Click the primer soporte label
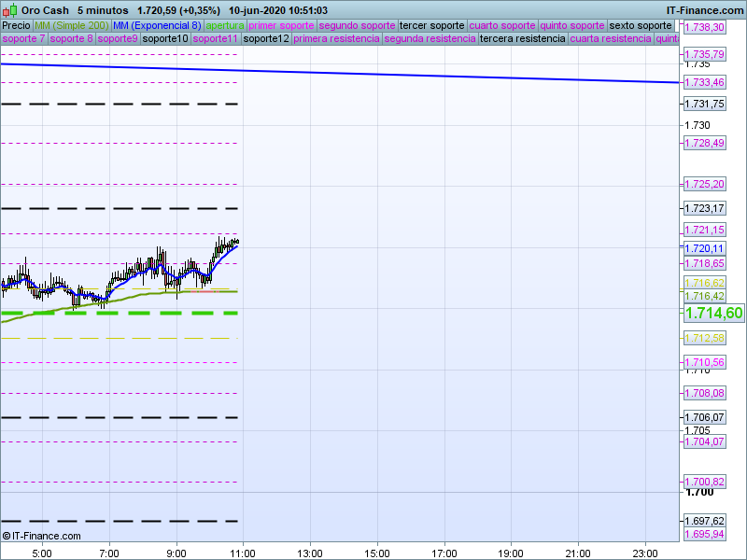 281,26
